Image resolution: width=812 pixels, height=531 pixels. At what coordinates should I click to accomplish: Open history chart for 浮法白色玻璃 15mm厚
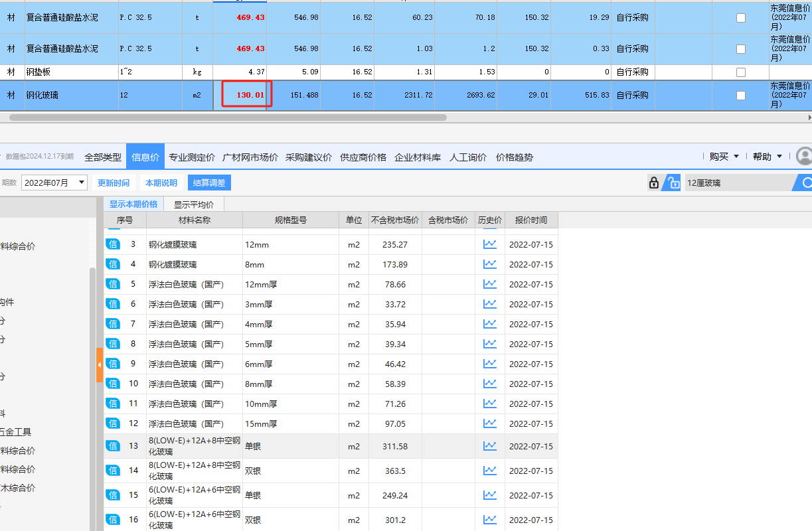[x=490, y=423]
